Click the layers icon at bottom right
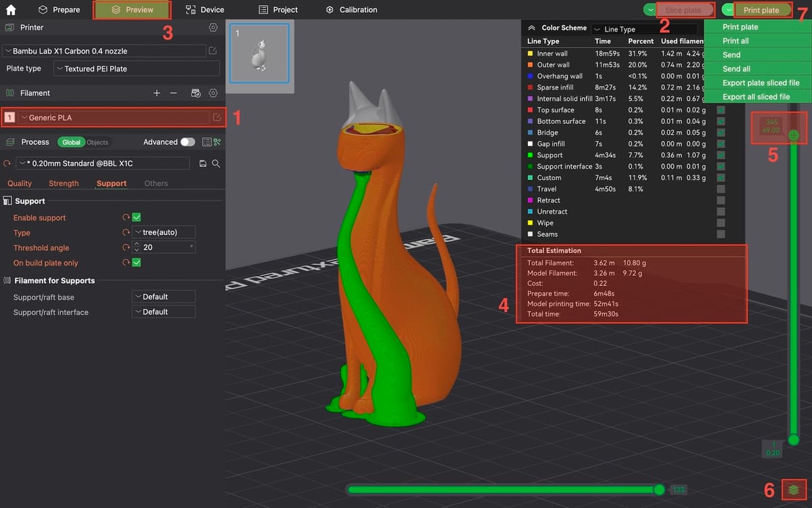This screenshot has height=508, width=812. [x=794, y=489]
